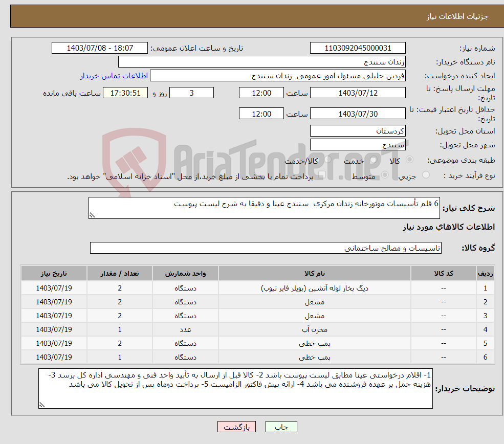Image resolution: width=504 pixels, height=444 pixels.
Task: Click پمپ خطی name in row 5
Action: coord(315,343)
